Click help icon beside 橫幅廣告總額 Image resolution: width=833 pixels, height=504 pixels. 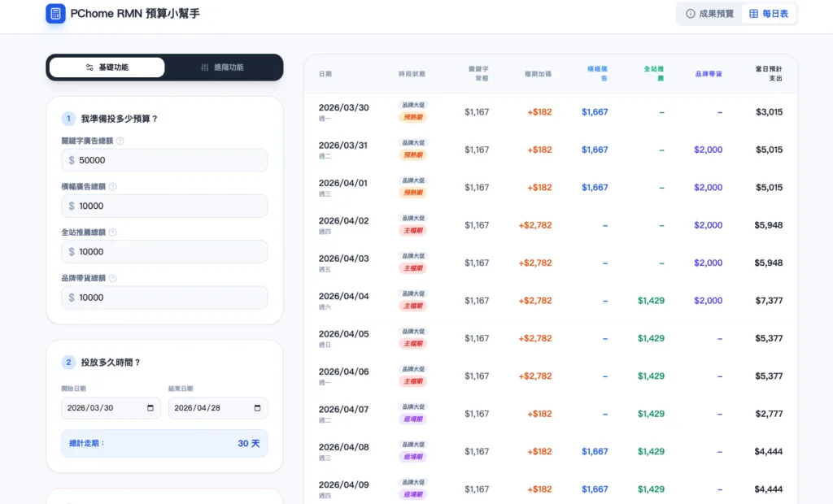tap(112, 186)
